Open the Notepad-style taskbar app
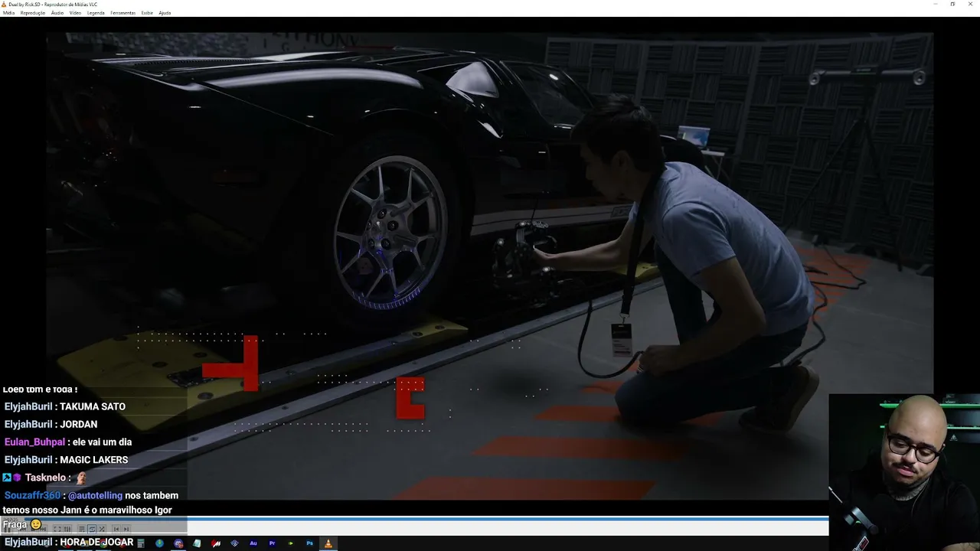 pyautogui.click(x=197, y=543)
